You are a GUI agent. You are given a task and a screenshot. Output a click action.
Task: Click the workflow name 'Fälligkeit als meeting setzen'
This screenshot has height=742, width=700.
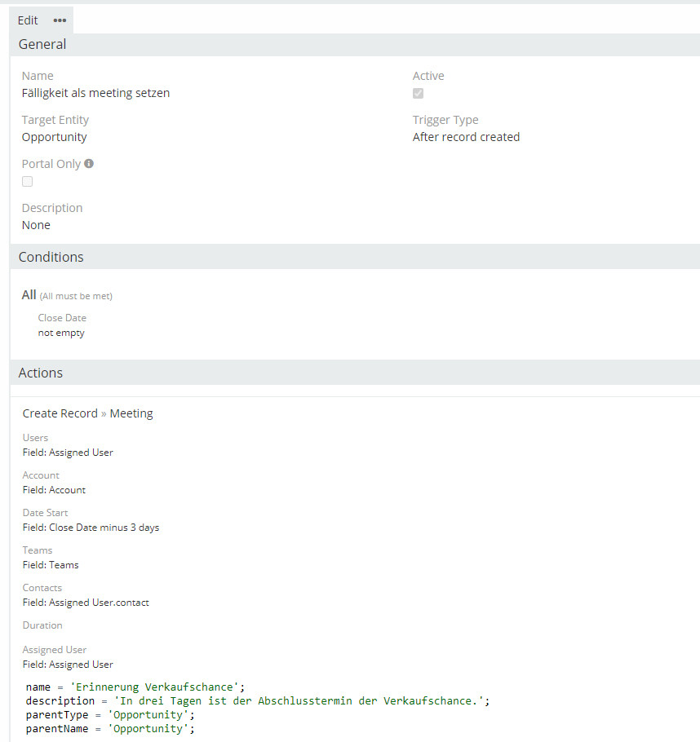95,93
